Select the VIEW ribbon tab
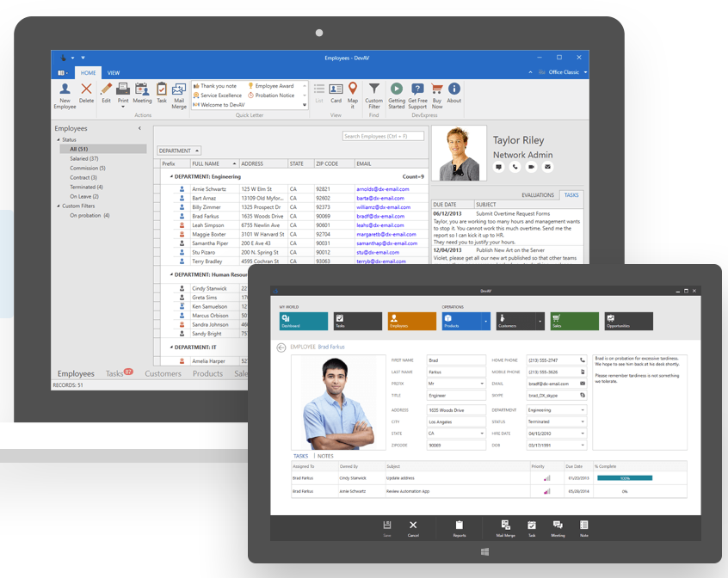728x578 pixels. coord(114,73)
